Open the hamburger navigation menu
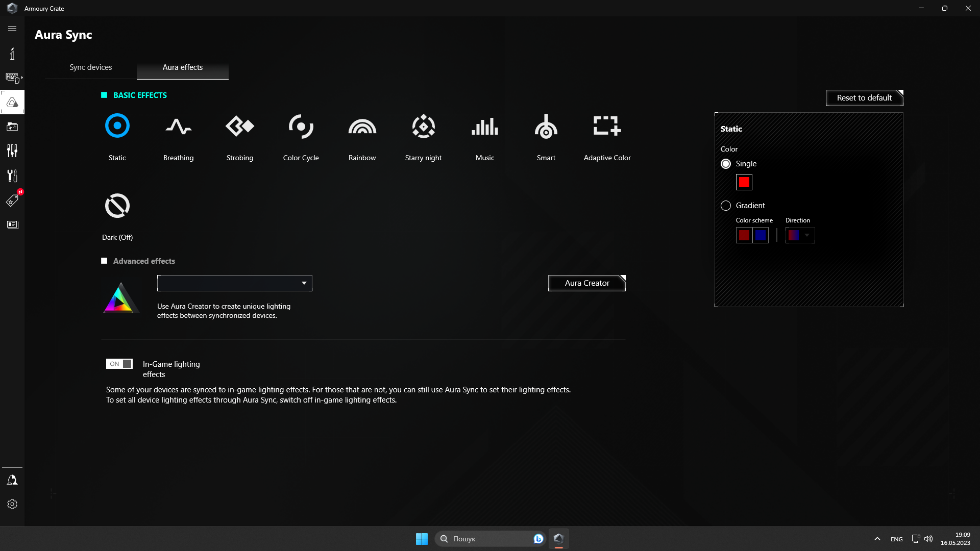The width and height of the screenshot is (980, 551). point(12,29)
